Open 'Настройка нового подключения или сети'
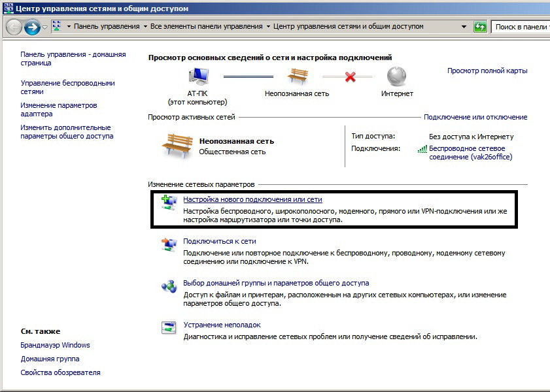 [x=252, y=199]
